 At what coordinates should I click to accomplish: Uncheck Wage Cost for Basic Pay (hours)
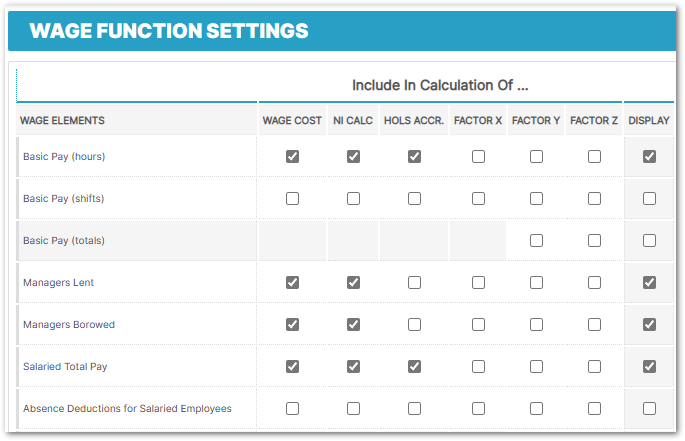point(292,157)
